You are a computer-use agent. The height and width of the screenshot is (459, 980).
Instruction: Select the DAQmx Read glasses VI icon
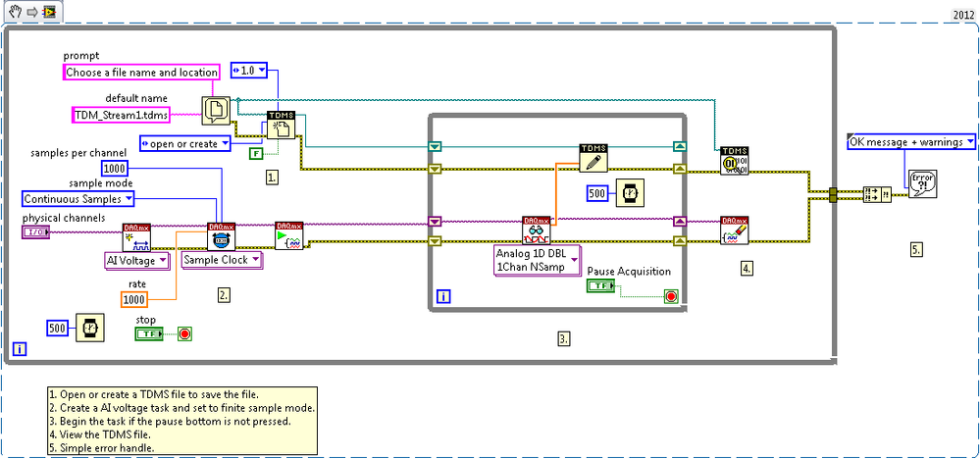point(537,230)
